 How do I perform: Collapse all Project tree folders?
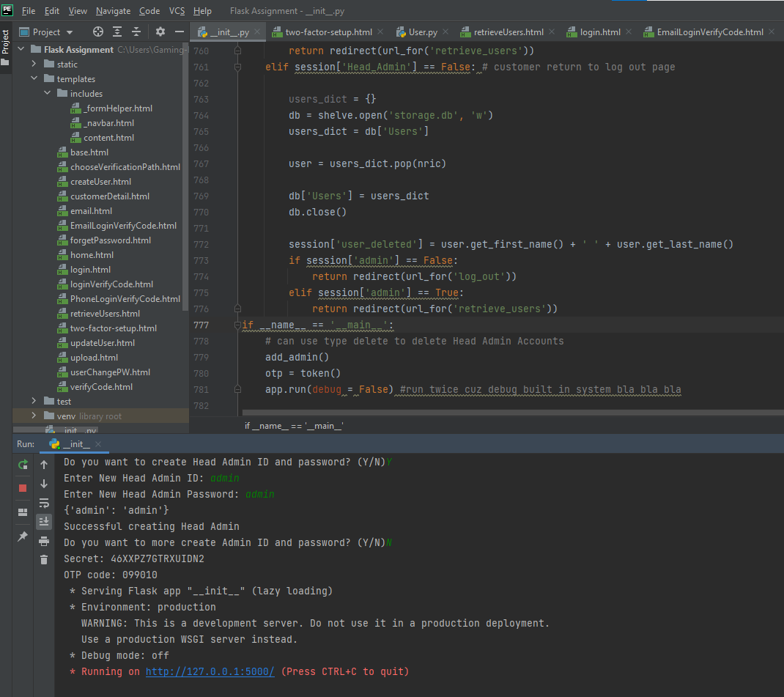[136, 32]
